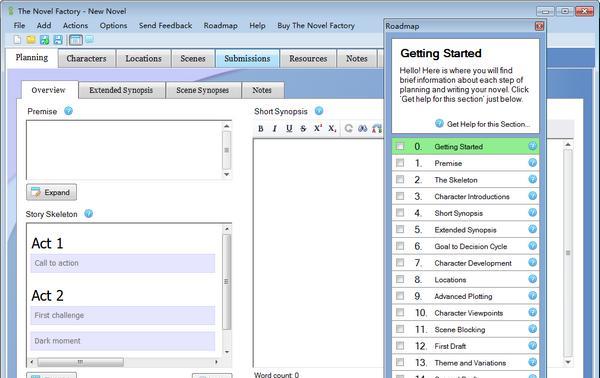
Task: Open help icon next to Premise label
Action: pyautogui.click(x=68, y=111)
